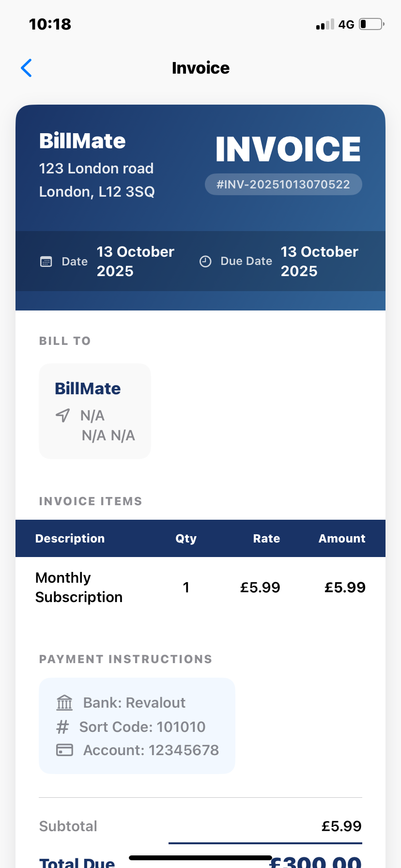Tap the hash icon beside Sort Code
This screenshot has width=401, height=868.
[62, 727]
